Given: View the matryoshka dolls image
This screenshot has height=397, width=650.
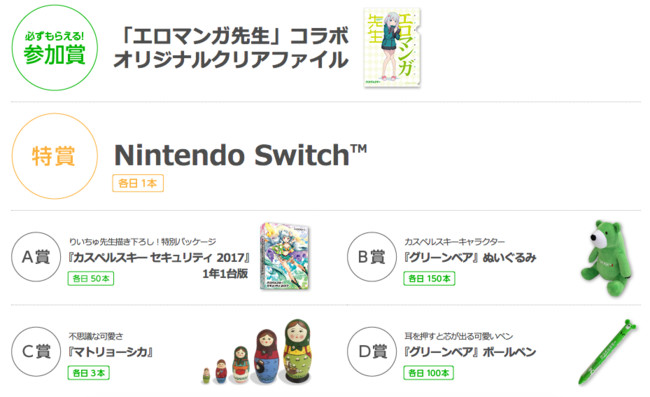Looking at the screenshot, I should [257, 351].
